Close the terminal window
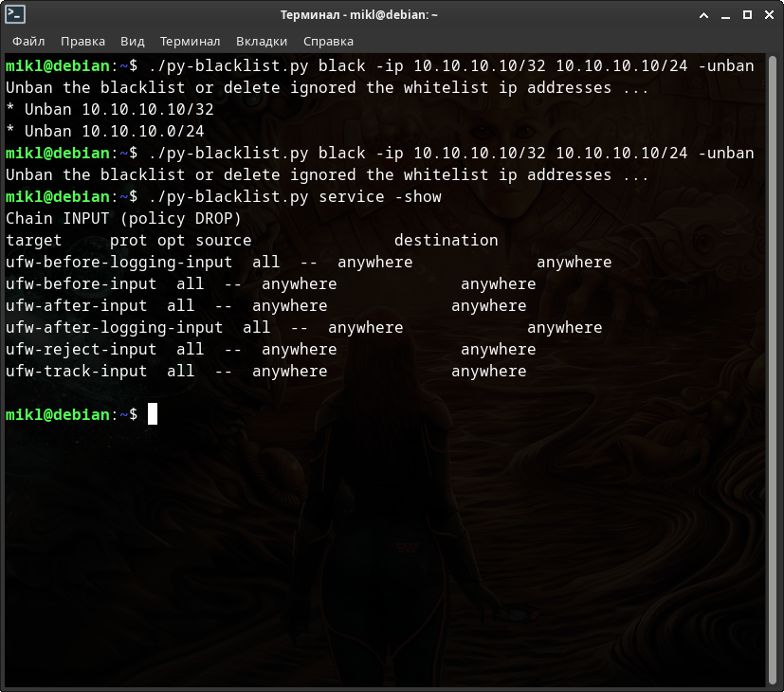 coord(769,14)
